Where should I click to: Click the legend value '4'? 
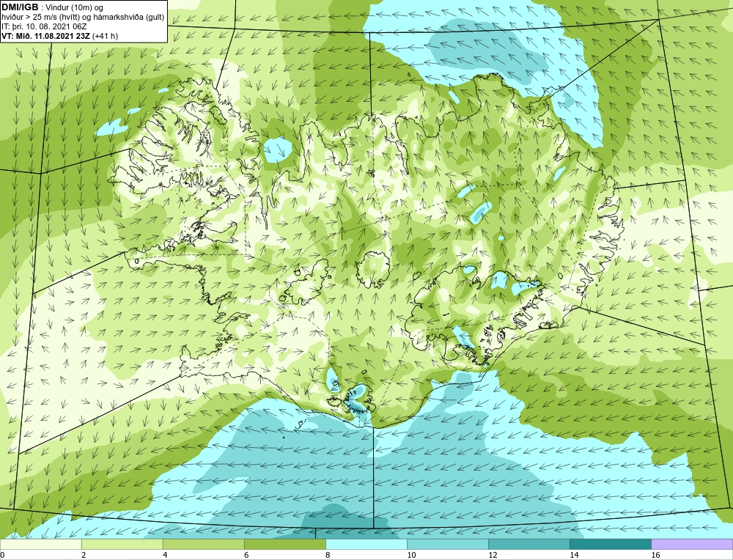(165, 555)
